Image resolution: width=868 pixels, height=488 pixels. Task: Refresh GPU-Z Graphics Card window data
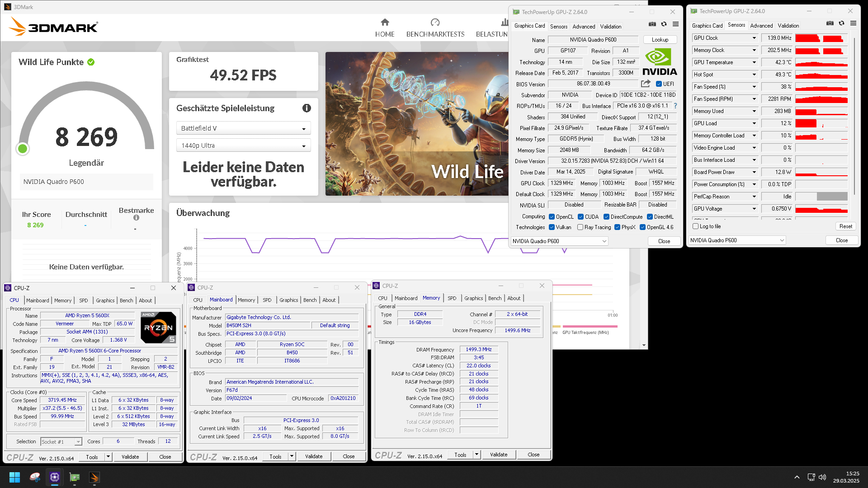click(x=664, y=24)
